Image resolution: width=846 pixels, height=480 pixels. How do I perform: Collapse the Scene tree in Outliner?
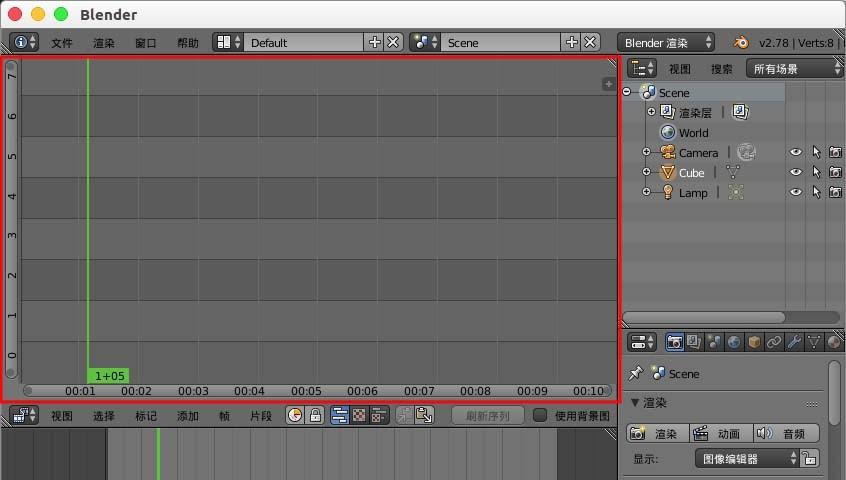coord(626,92)
